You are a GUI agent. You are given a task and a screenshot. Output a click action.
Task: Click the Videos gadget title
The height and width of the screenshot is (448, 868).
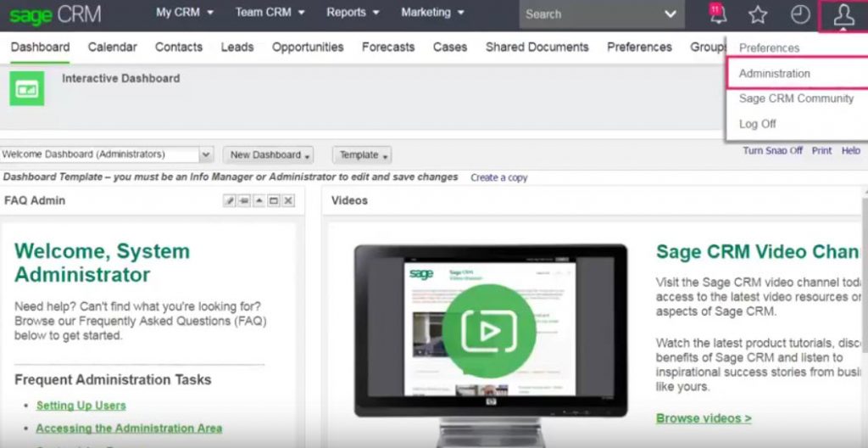(349, 201)
